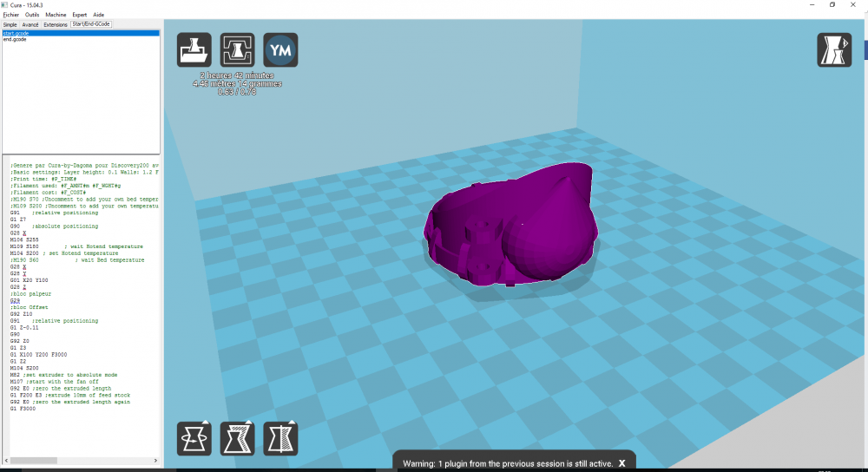Screen dimensions: 868x472
Task: Click the 'G92 Z10' line
Action: 21,314
